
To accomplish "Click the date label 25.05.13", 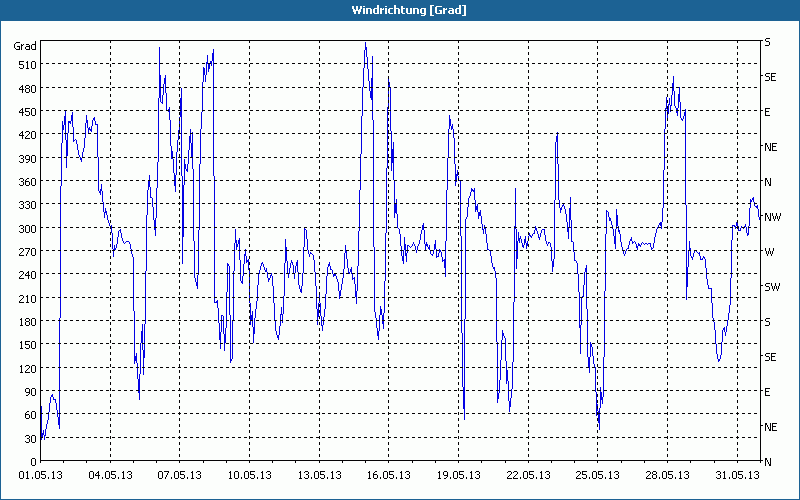I will [x=597, y=476].
